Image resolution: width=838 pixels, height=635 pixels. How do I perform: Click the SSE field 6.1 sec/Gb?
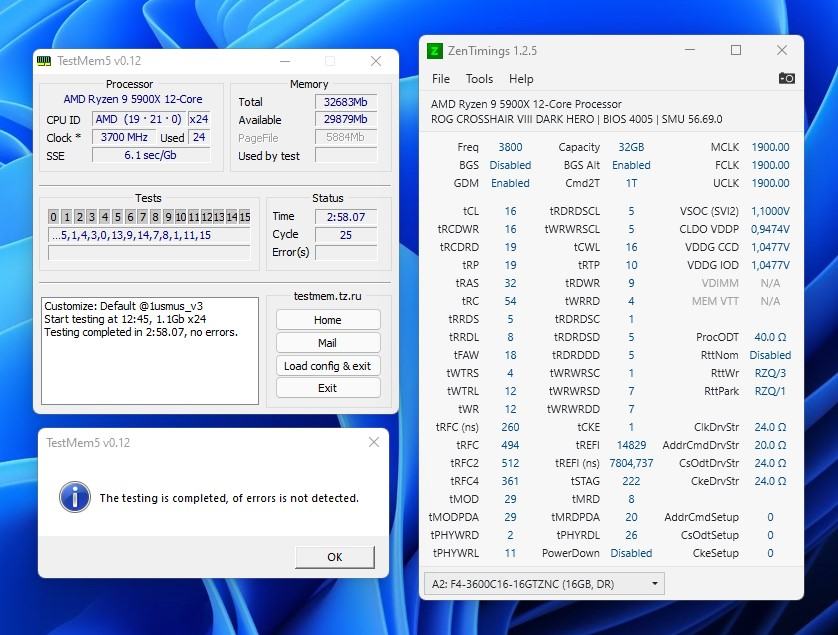tap(151, 155)
